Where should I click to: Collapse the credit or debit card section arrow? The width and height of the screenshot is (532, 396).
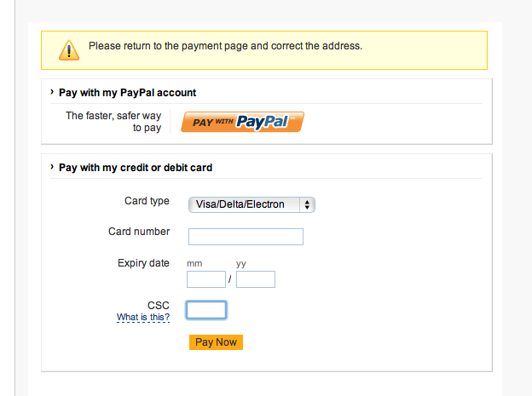pos(52,167)
